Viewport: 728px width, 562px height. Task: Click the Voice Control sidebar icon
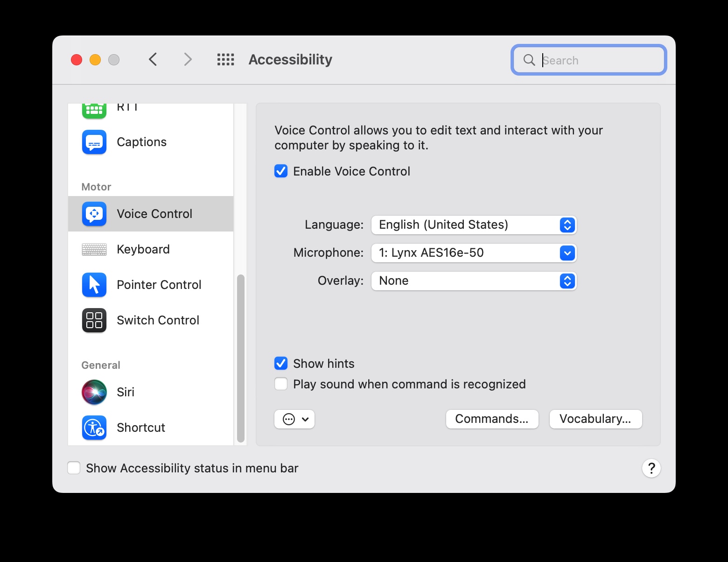pyautogui.click(x=94, y=214)
